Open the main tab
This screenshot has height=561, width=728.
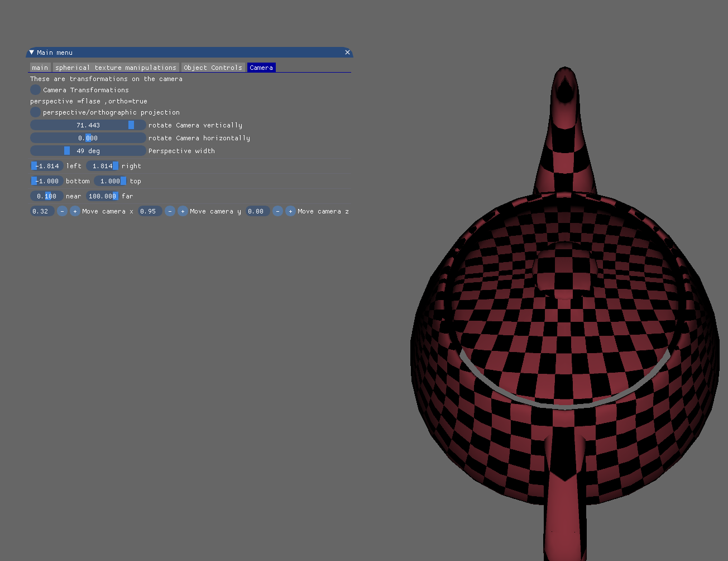click(40, 67)
